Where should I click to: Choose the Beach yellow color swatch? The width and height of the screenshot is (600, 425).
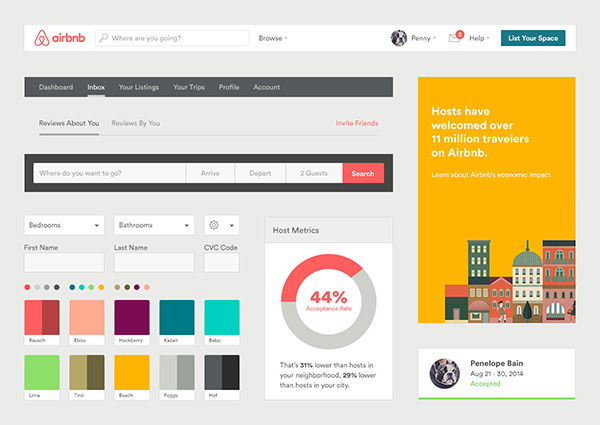tap(131, 373)
